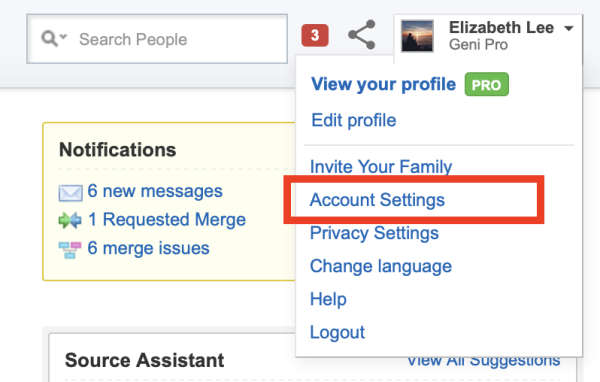Viewport: 600px width, 382px height.
Task: Focus the Search People input field
Action: [157, 39]
